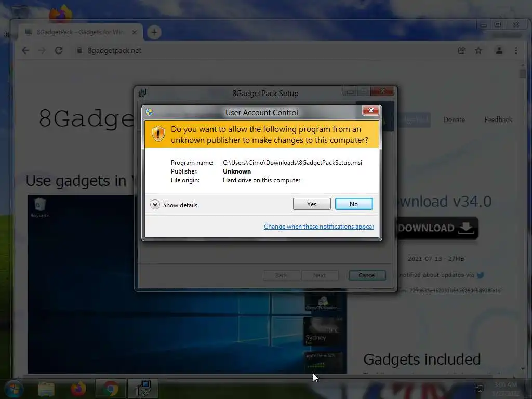Click Next in 8GadgetPack Setup window
The image size is (532, 399).
coord(320,275)
